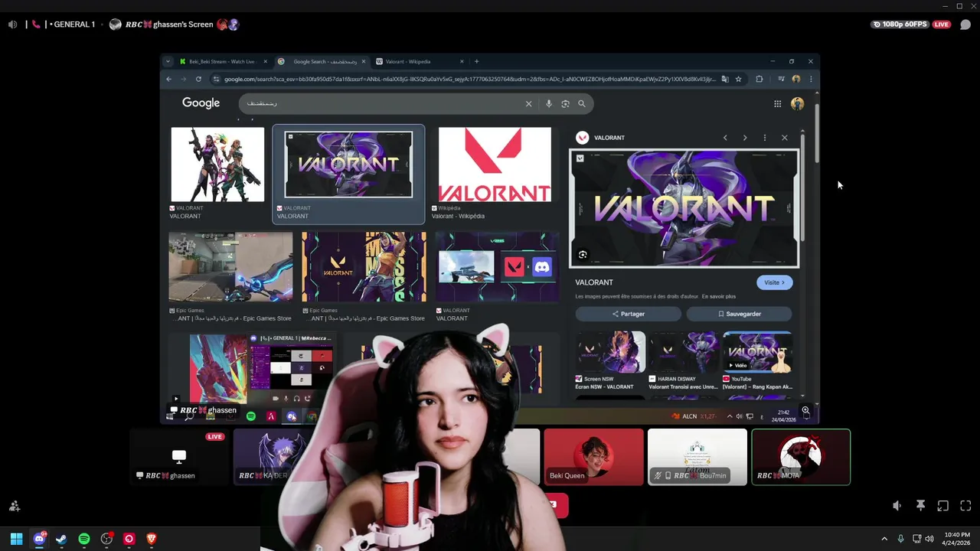Switch to Google Search tab
This screenshot has height=551, width=980.
[322, 61]
